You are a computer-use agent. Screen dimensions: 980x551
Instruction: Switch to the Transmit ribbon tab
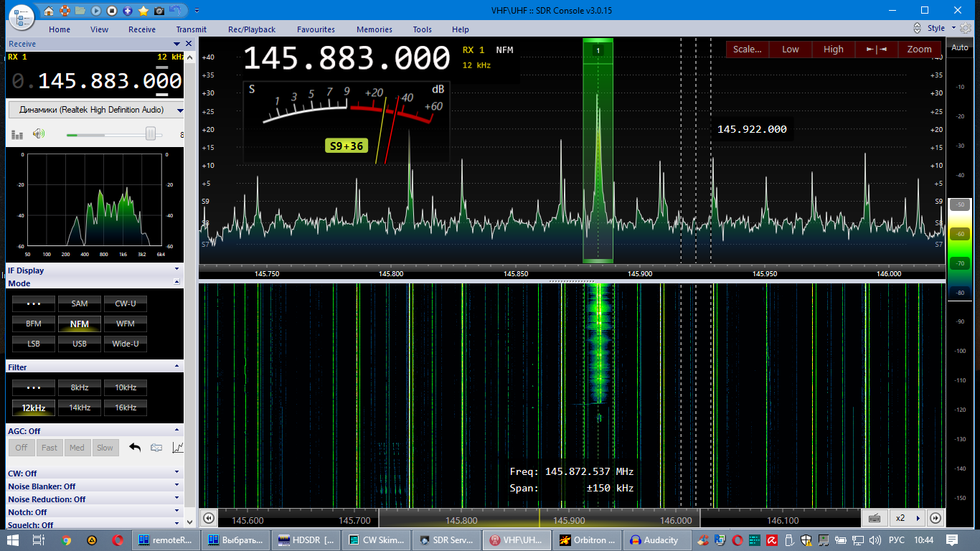click(190, 29)
